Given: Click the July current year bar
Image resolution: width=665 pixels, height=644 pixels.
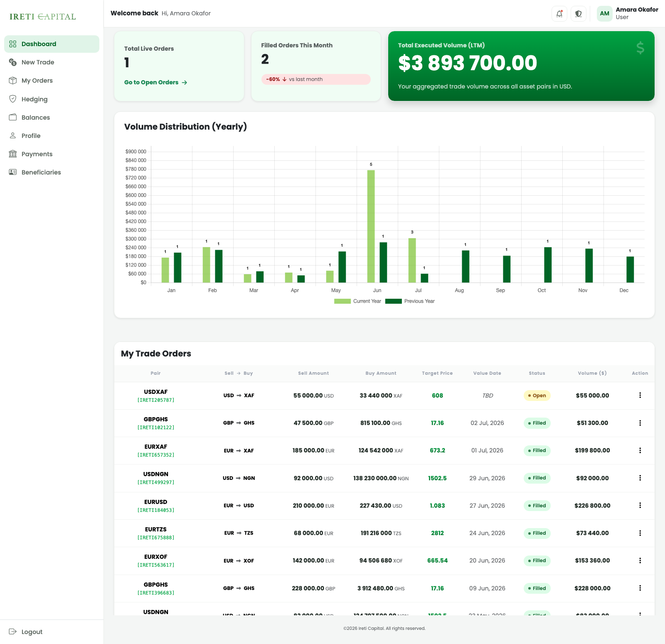Looking at the screenshot, I should 412,261.
